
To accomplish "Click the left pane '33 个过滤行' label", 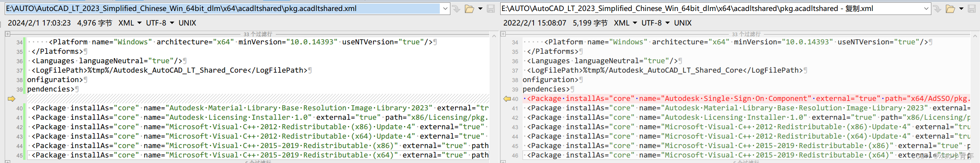I will point(258,34).
